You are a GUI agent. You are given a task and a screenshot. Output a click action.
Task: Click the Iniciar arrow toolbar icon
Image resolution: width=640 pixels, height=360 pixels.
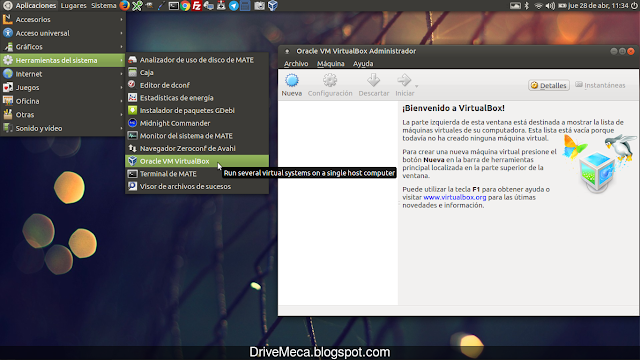pyautogui.click(x=404, y=80)
